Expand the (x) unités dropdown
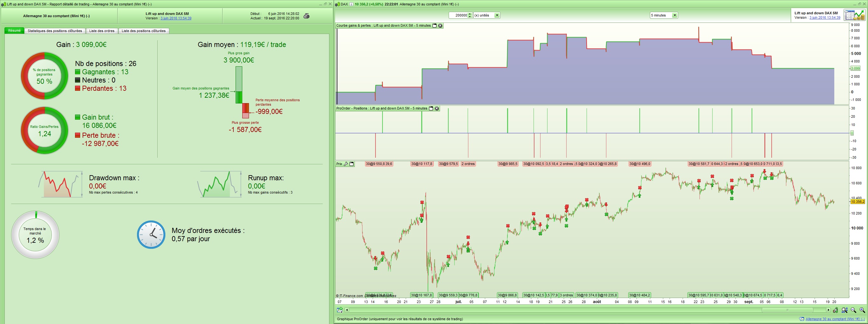The width and height of the screenshot is (868, 324). (497, 16)
